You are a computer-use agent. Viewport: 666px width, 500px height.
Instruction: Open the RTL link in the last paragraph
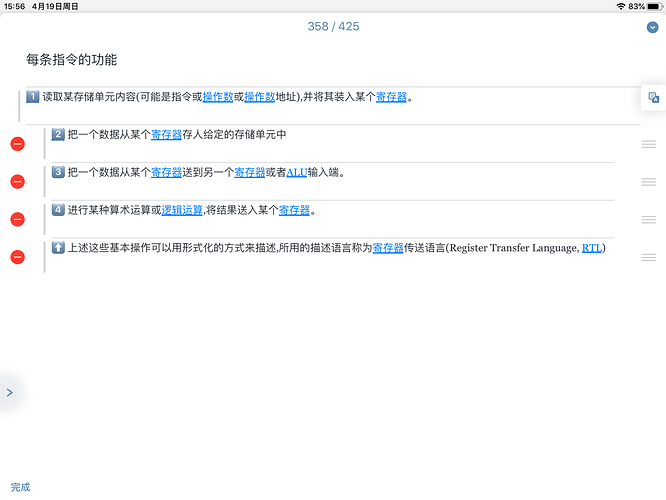[x=592, y=248]
